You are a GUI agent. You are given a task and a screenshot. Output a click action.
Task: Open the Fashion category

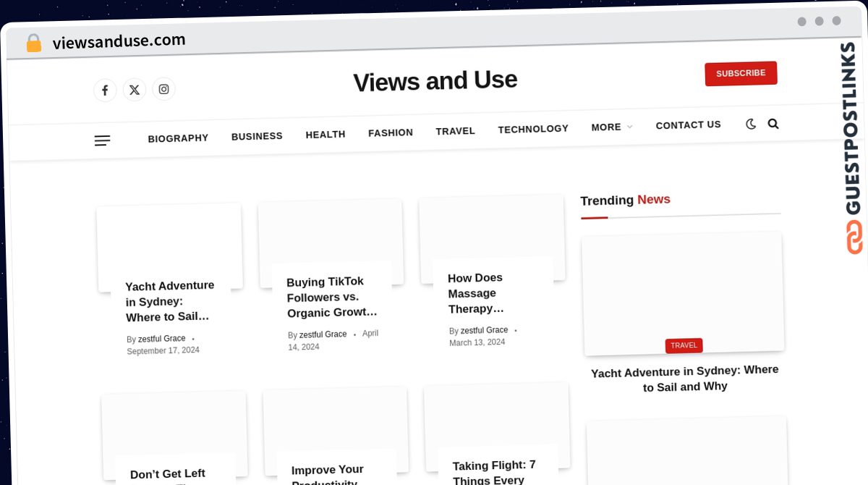pos(391,132)
